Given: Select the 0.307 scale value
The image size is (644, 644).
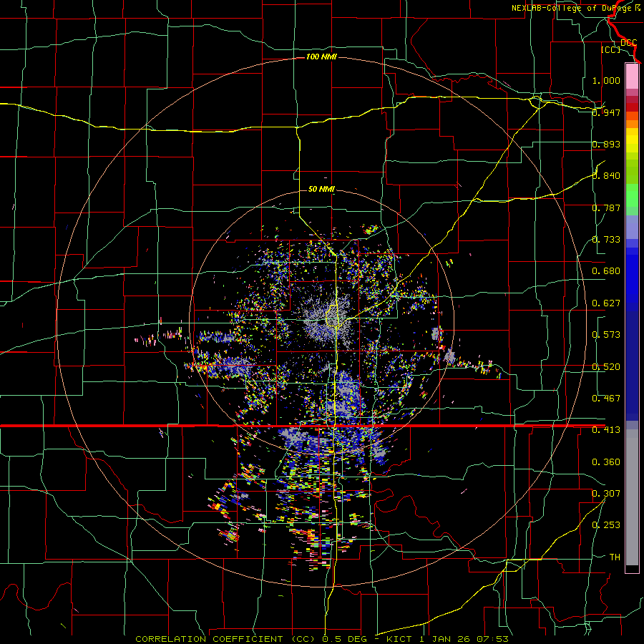Looking at the screenshot, I should click(606, 494).
